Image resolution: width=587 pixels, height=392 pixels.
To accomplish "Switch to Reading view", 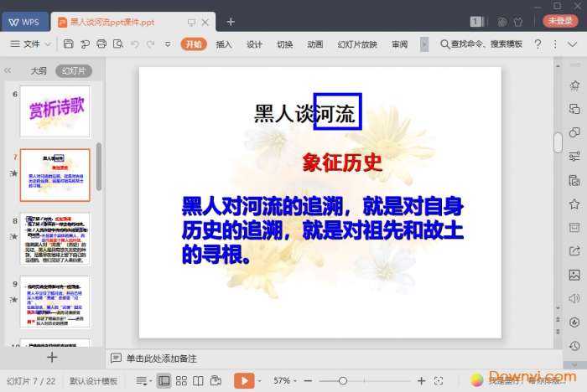I will point(198,381).
